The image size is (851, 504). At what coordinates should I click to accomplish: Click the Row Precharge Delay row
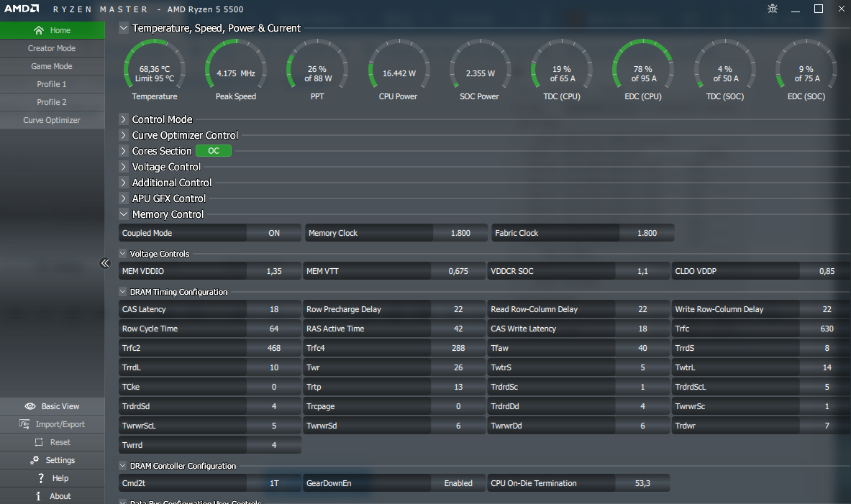pos(394,308)
